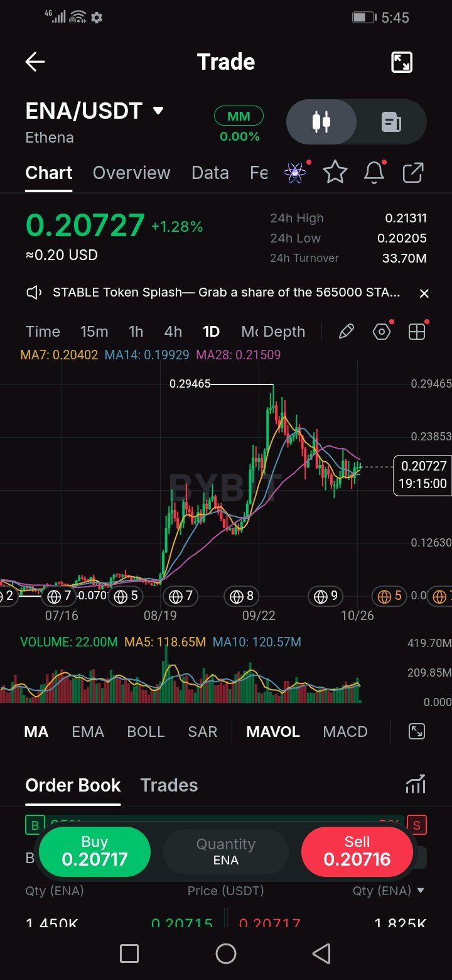Switch to order form view toggle
Viewport: 452px width, 980px height.
pyautogui.click(x=391, y=122)
